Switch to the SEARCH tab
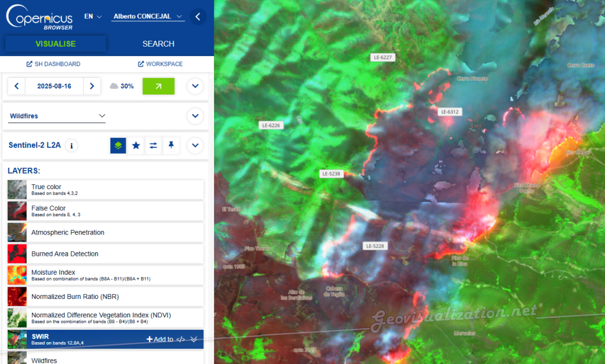The width and height of the screenshot is (605, 364). [x=158, y=44]
